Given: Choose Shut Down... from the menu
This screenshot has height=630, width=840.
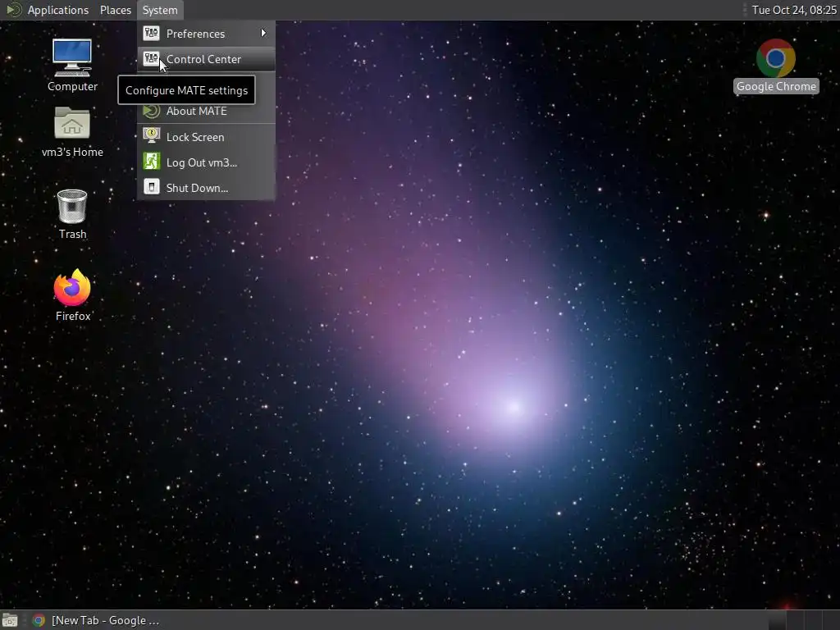Looking at the screenshot, I should [x=206, y=188].
